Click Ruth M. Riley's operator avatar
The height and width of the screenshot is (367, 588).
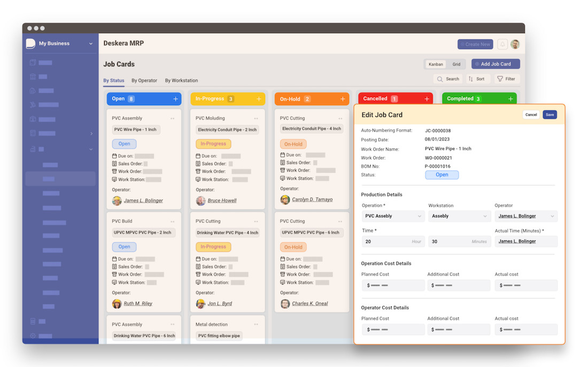coord(117,303)
